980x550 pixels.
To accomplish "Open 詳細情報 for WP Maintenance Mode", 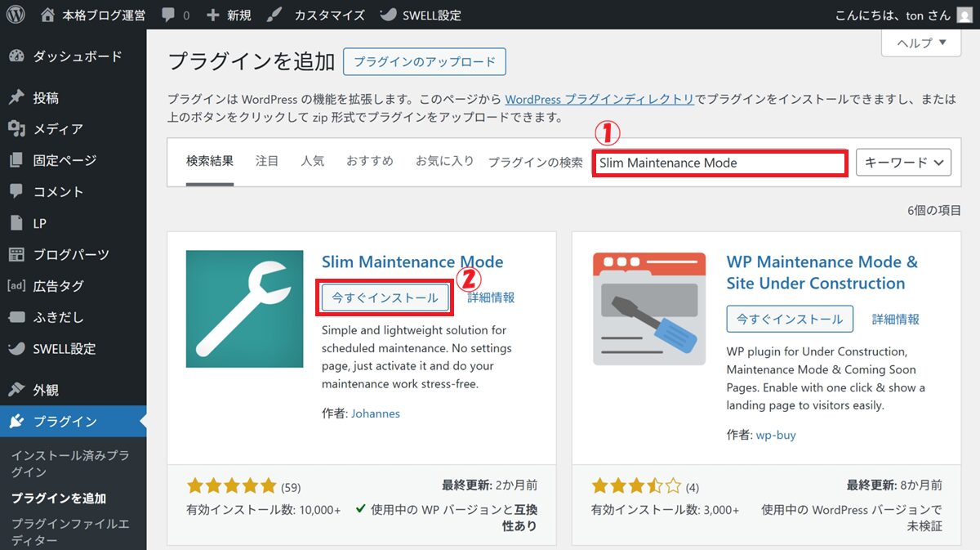I will point(895,319).
